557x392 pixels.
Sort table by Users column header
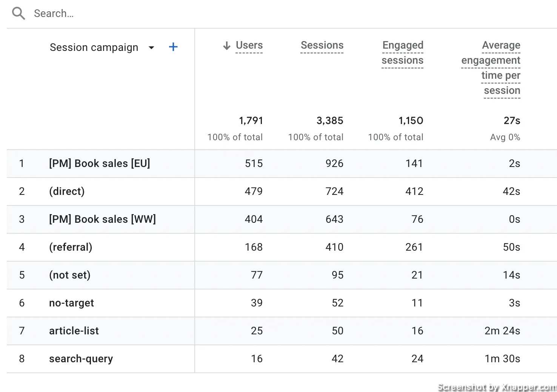point(249,45)
